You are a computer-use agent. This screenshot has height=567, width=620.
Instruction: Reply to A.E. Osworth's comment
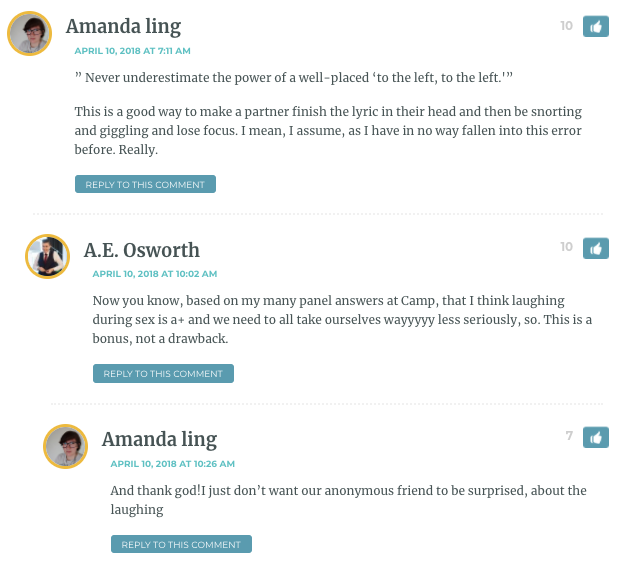pos(163,374)
